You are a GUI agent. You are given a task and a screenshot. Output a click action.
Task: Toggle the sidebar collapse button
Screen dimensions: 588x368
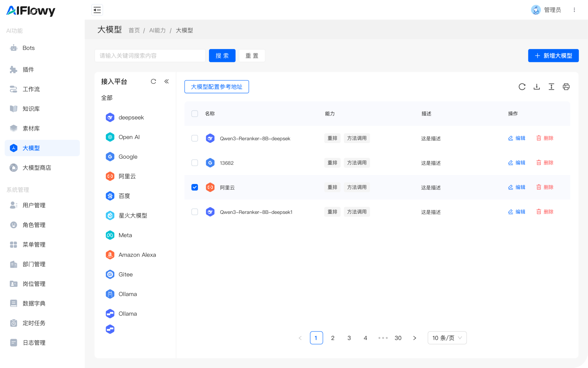[97, 10]
